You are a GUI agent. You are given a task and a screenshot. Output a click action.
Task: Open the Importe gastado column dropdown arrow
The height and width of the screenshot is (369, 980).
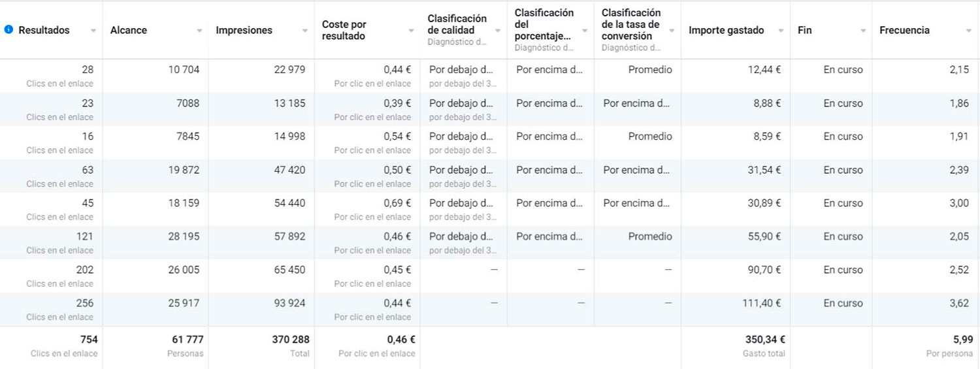point(781,31)
